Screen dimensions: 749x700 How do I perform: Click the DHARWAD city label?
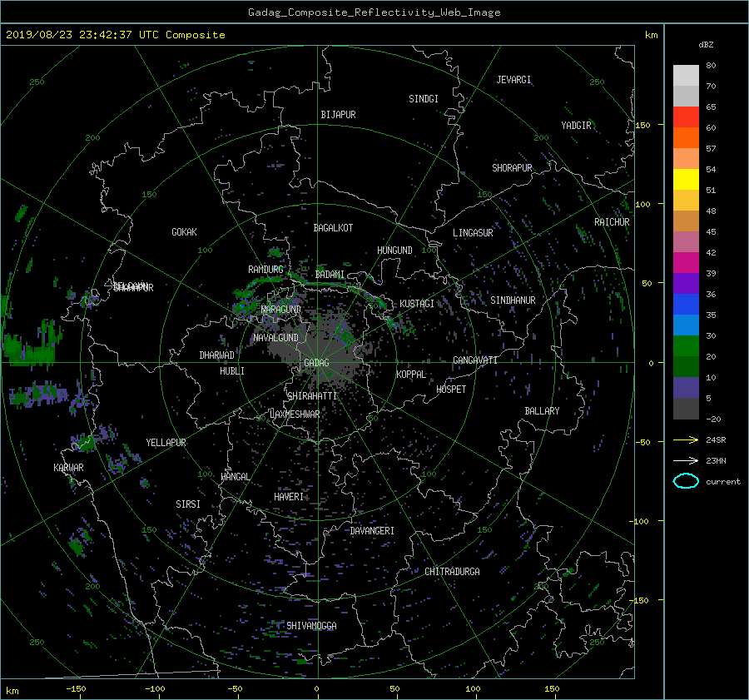[x=217, y=355]
